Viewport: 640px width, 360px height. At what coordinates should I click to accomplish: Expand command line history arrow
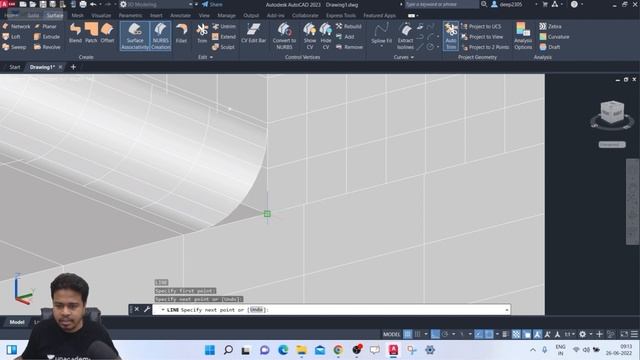pos(507,310)
